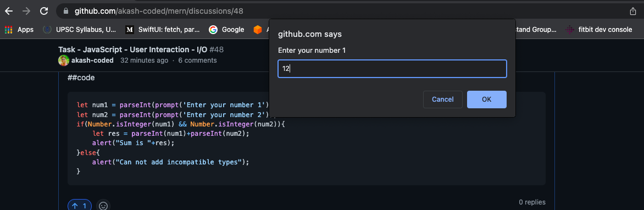Click the 'github.com says' dialog heading
The image size is (644, 210).
(310, 34)
